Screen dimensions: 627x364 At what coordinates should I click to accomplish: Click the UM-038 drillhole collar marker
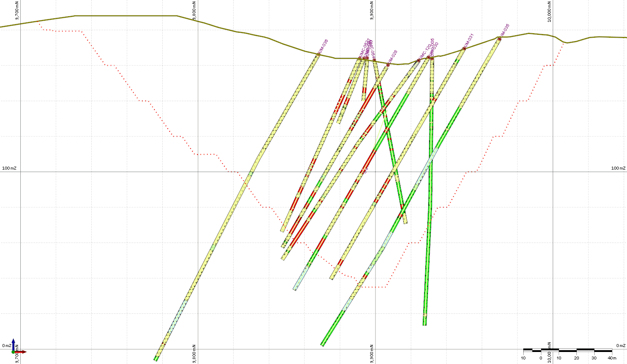click(319, 54)
